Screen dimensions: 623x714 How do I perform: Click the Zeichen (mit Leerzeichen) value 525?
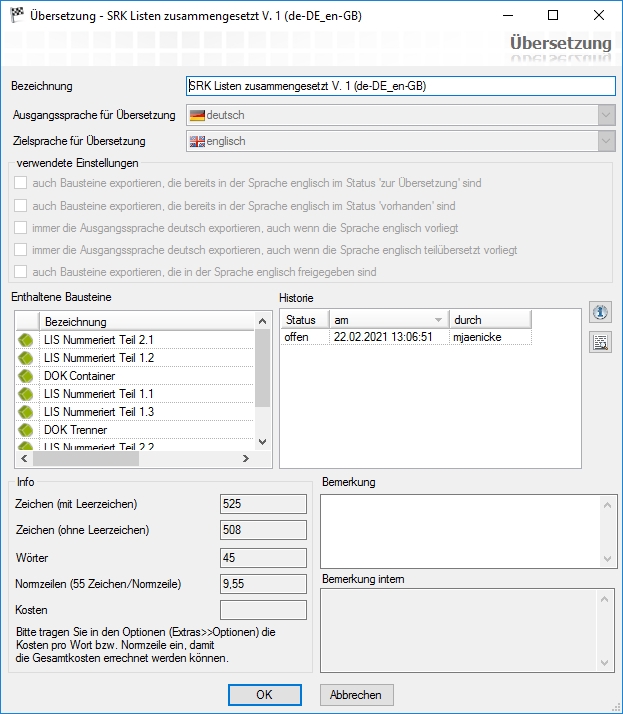[x=263, y=504]
